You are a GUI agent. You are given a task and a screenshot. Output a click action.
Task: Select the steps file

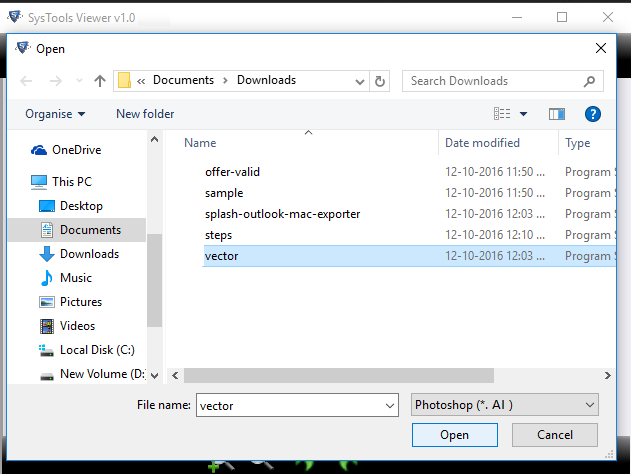tap(218, 235)
